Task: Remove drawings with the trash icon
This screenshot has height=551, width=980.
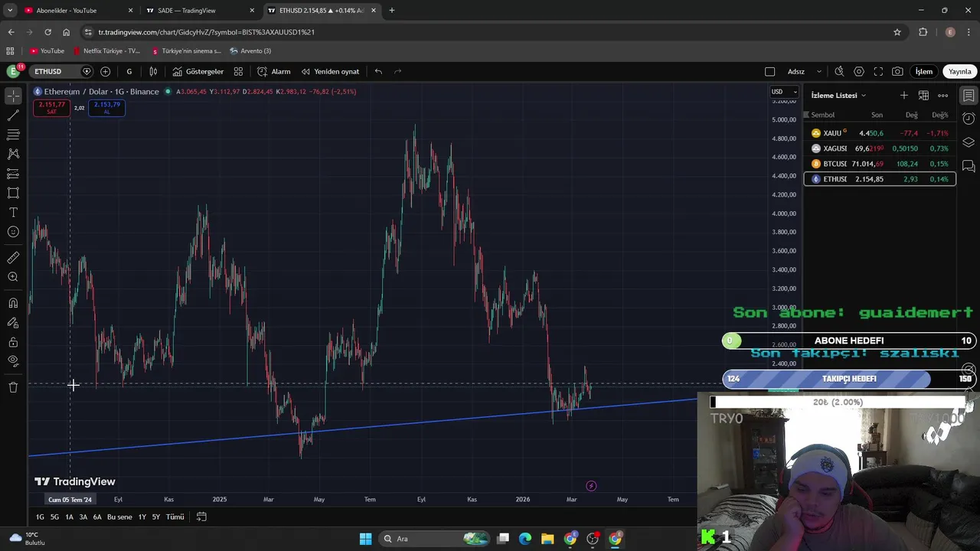Action: [x=13, y=387]
